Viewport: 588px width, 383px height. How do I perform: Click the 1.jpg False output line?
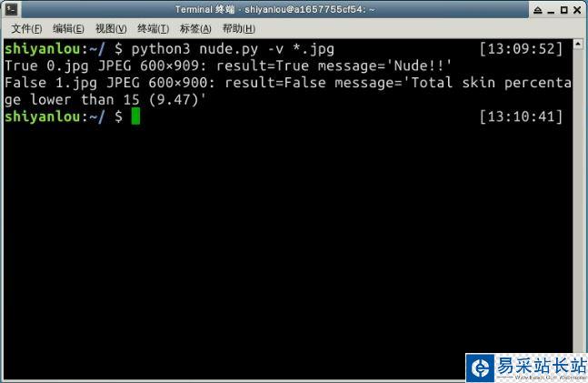tap(287, 91)
